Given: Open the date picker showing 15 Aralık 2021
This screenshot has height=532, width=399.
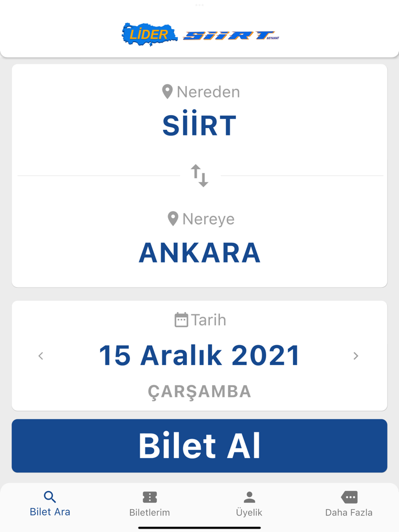Looking at the screenshot, I should 199,354.
